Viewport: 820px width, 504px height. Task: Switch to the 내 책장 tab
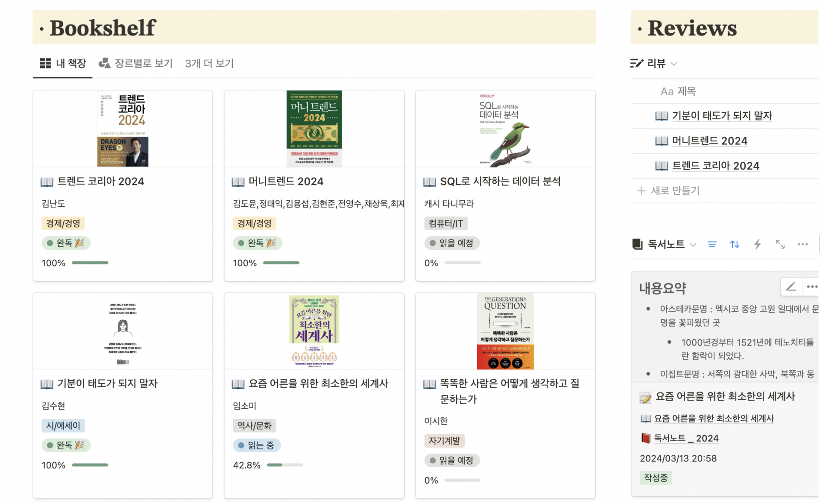[63, 64]
